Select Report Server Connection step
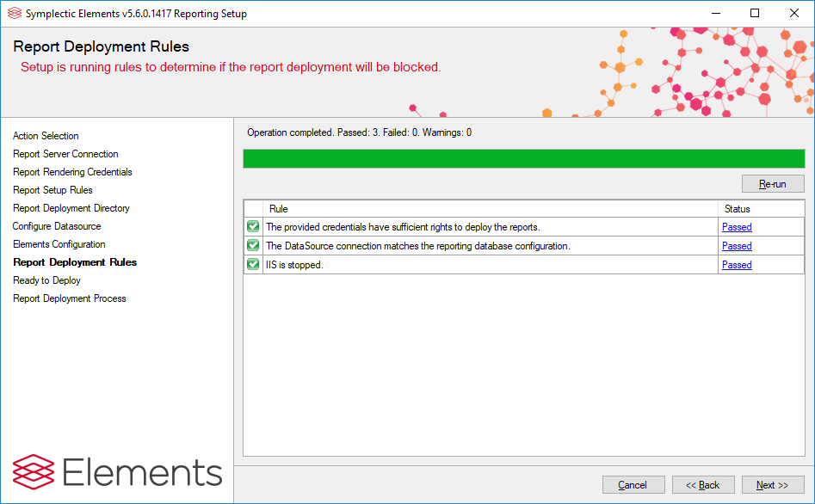 65,154
